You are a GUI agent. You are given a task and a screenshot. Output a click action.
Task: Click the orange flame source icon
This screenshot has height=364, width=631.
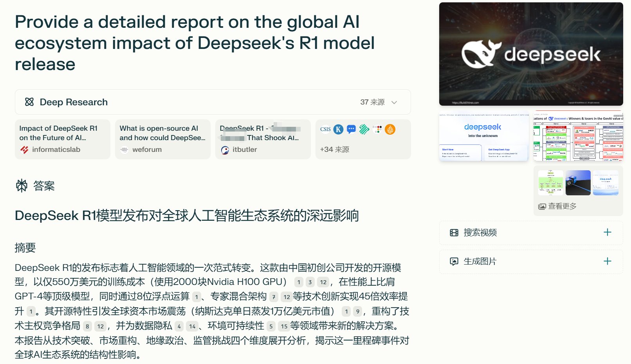click(390, 129)
